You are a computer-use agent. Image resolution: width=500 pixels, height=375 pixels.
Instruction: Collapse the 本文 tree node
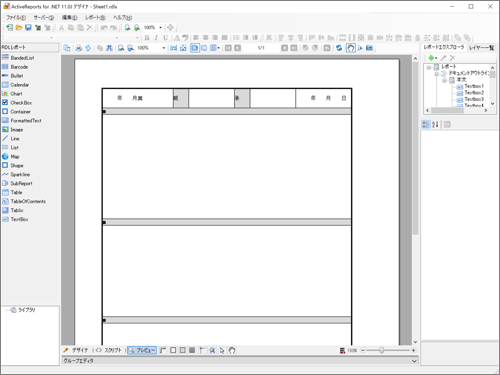pyautogui.click(x=444, y=80)
